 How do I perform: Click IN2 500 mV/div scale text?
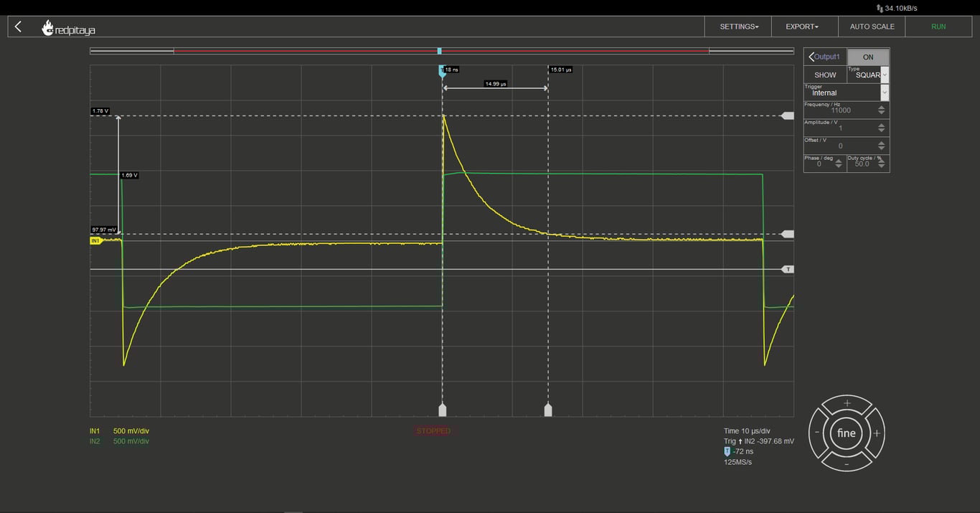(x=131, y=441)
